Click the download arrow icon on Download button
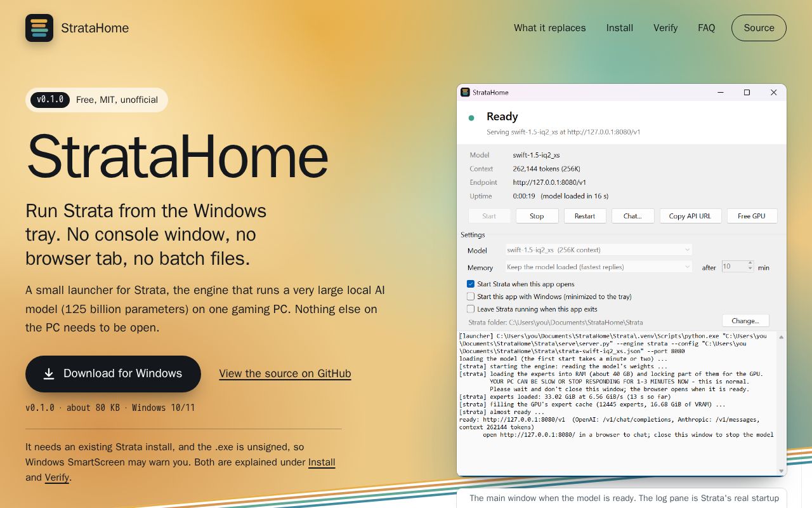 49,374
